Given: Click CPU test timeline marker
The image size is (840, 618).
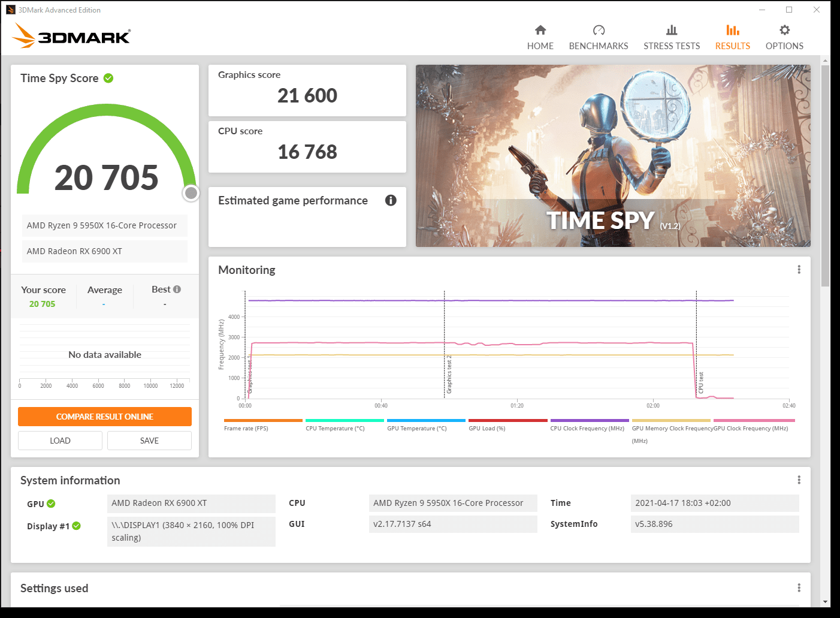Looking at the screenshot, I should tap(701, 382).
